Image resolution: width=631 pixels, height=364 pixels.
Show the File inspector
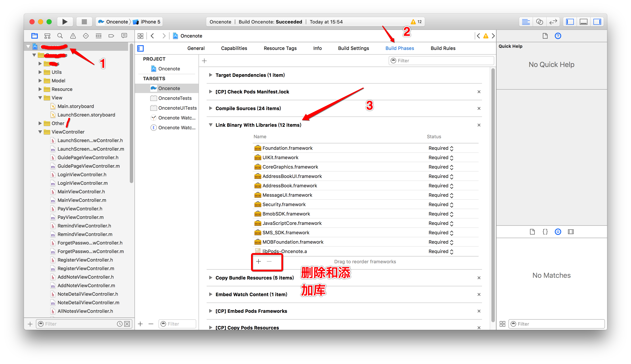click(x=545, y=36)
